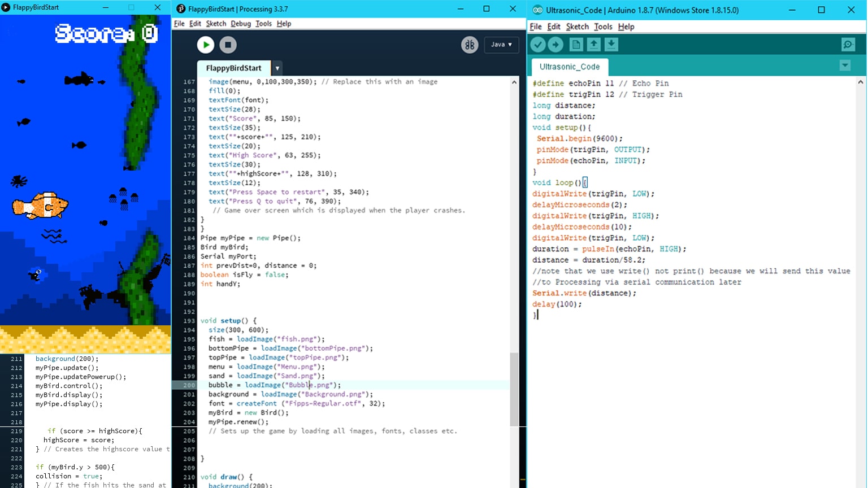
Task: Save the Arduino sketch with down-arrow icon
Action: [611, 45]
